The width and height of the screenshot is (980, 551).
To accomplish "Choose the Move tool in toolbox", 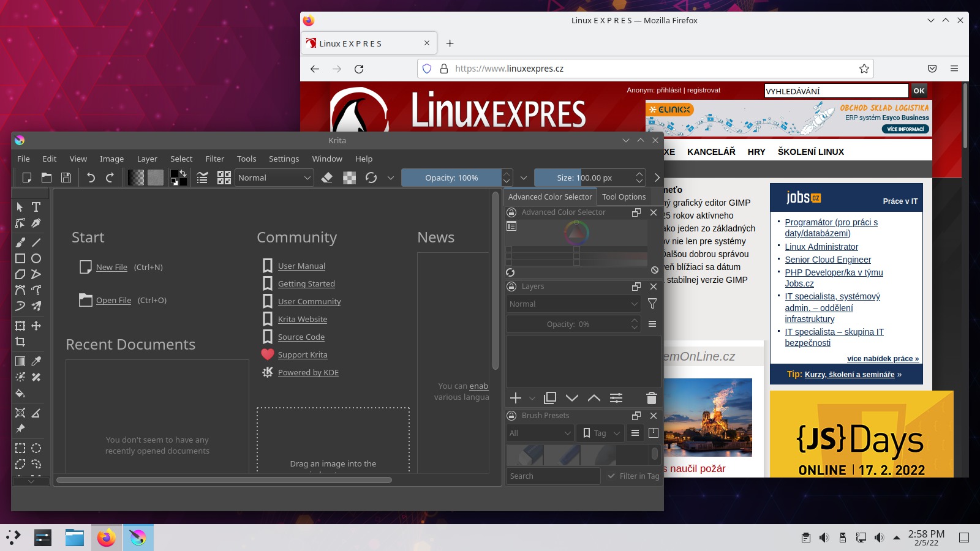I will [36, 326].
